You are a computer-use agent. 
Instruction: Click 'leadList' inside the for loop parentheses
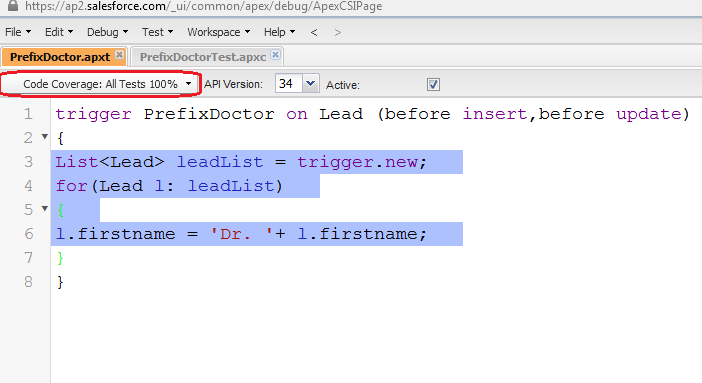[231, 186]
